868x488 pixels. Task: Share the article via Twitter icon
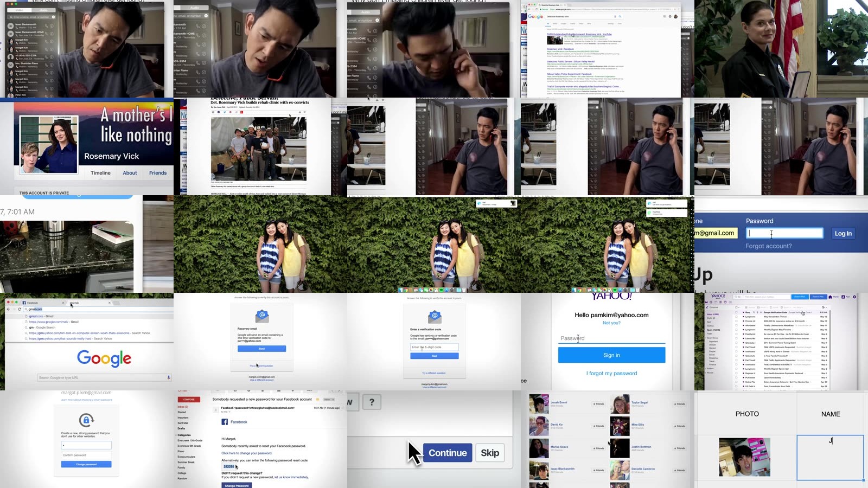[225, 112]
